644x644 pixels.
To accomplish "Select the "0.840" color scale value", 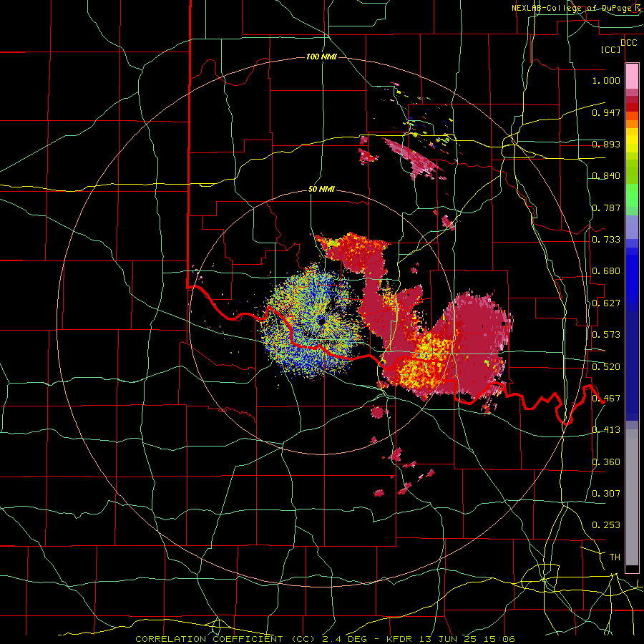I will [606, 176].
